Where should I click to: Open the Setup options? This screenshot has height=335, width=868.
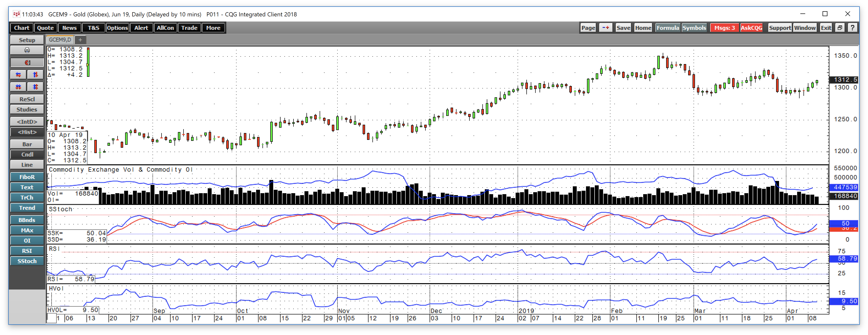27,40
